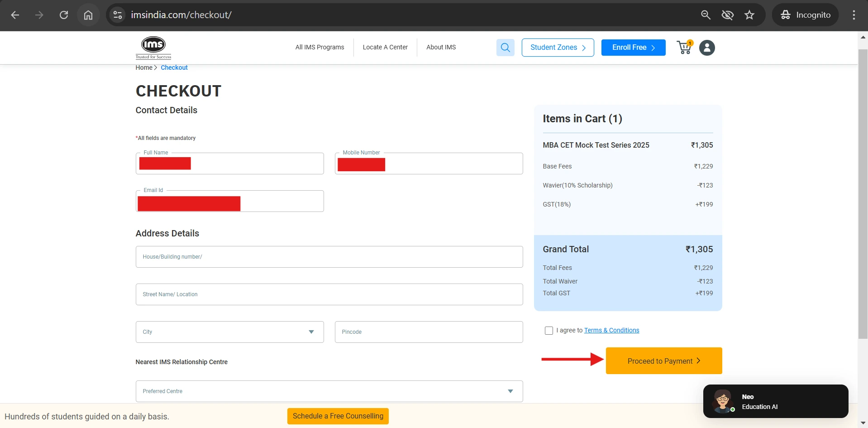This screenshot has height=428, width=868.
Task: Focus the House/Building number field
Action: click(x=329, y=257)
